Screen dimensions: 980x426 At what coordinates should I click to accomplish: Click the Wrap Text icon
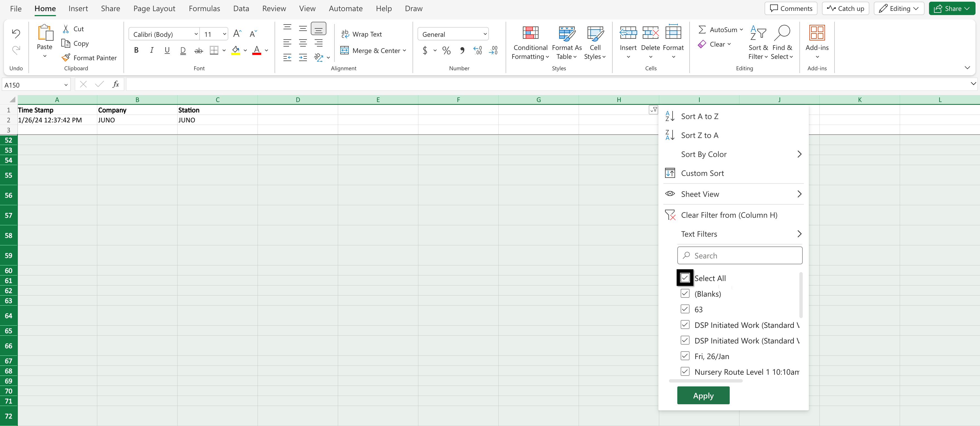tap(345, 34)
